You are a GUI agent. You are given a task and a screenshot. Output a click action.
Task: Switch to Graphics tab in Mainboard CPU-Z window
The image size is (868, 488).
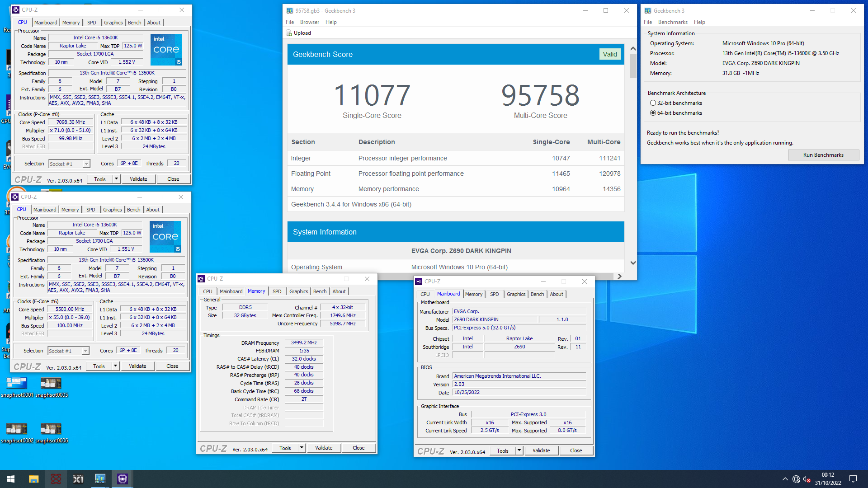pos(516,294)
